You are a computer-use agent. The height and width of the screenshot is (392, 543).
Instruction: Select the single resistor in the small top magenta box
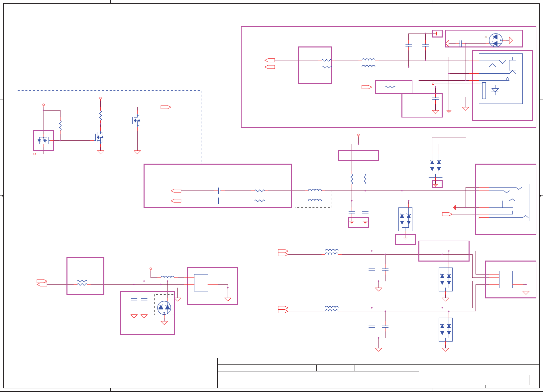(x=390, y=87)
